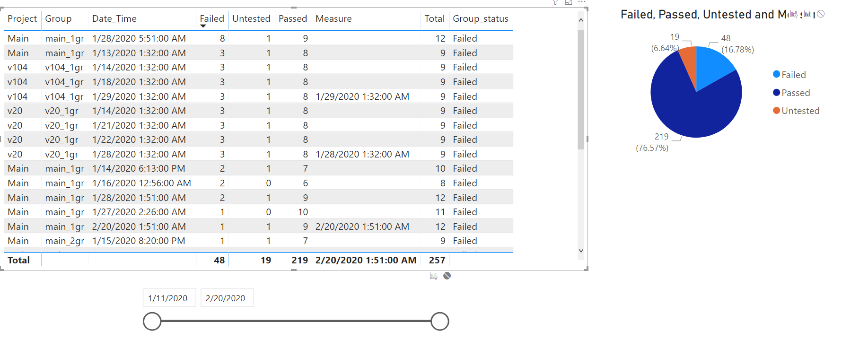Image resolution: width=868 pixels, height=340 pixels.
Task: Click 2/20/2020 1:51:00 AM in the Date_Time column
Action: (139, 227)
